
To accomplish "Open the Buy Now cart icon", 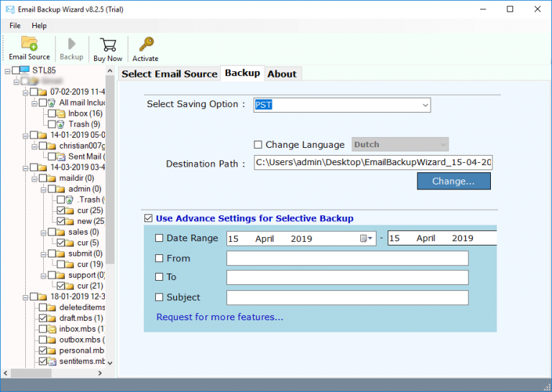I will pos(108,44).
